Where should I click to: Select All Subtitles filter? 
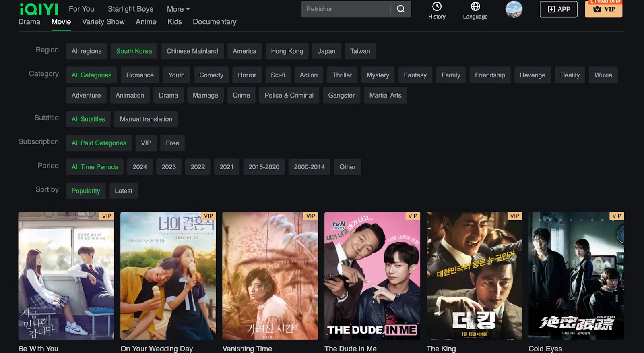coord(88,119)
